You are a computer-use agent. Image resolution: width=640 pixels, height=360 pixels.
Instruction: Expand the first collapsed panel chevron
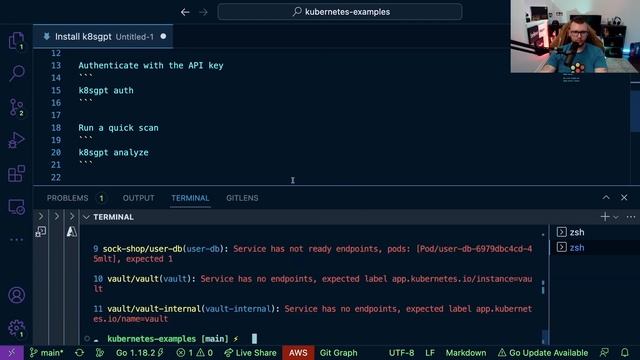click(40, 216)
